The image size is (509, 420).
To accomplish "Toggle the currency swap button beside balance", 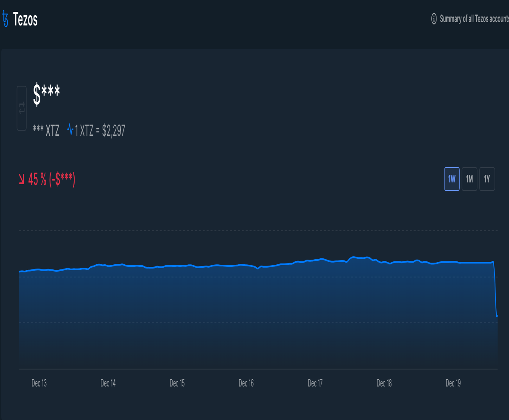I will point(22,108).
